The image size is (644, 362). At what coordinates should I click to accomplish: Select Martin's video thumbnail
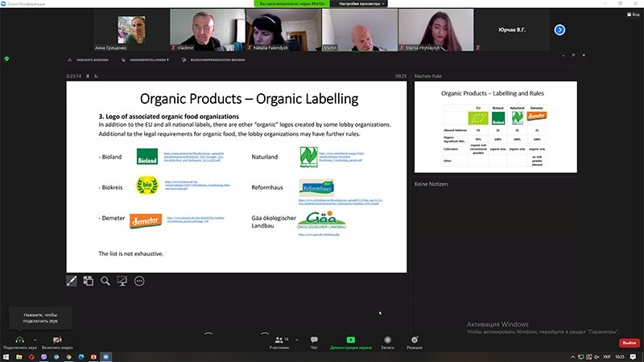pos(360,30)
